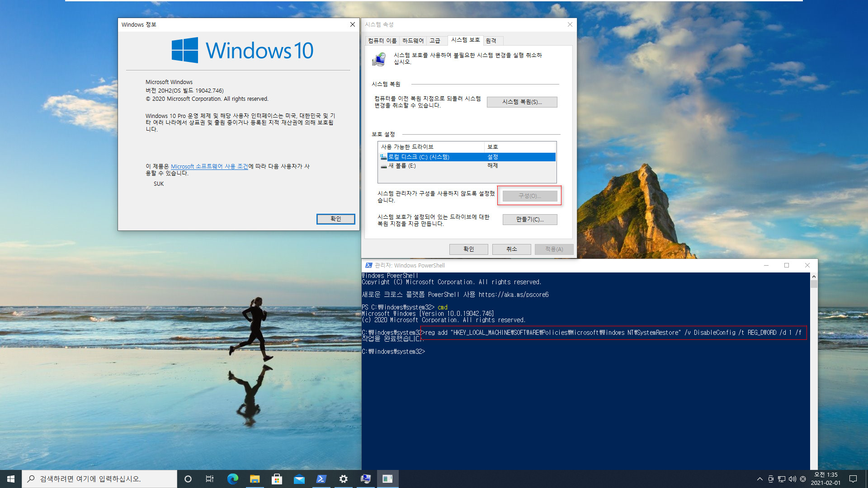The height and width of the screenshot is (488, 868).
Task: Switch to PowerShell via its taskbar icon
Action: pos(321,479)
